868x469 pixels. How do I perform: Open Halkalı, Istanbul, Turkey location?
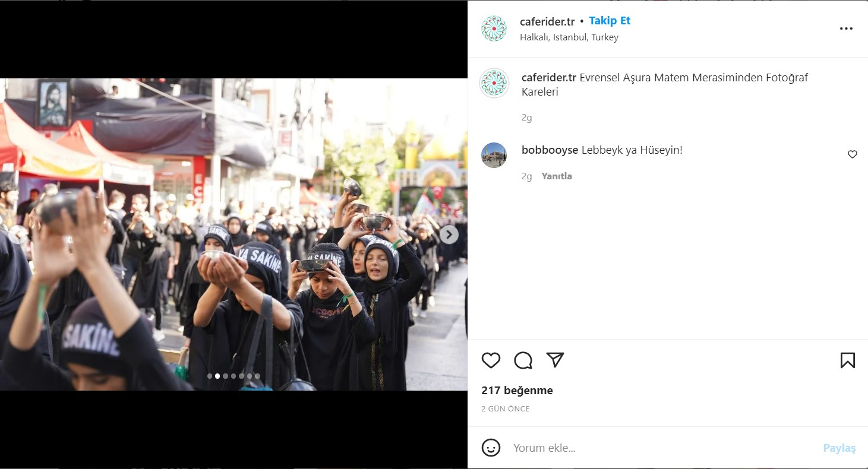[x=569, y=37]
